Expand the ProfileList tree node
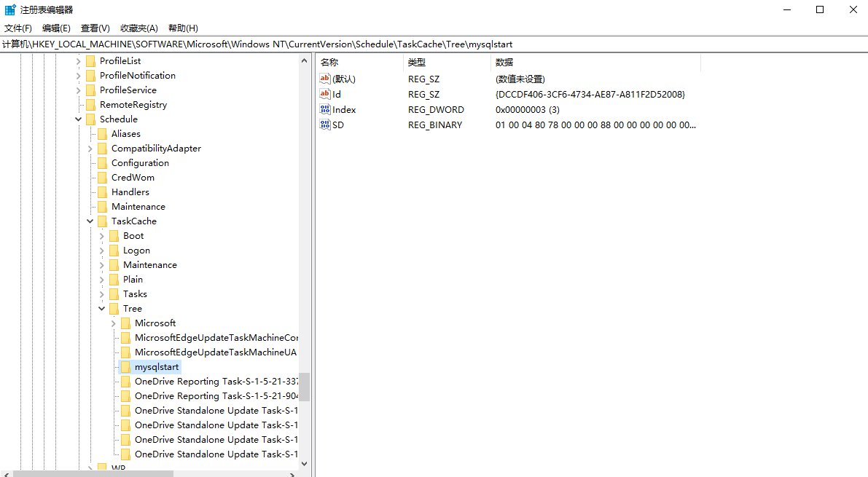The image size is (868, 477). [78, 60]
